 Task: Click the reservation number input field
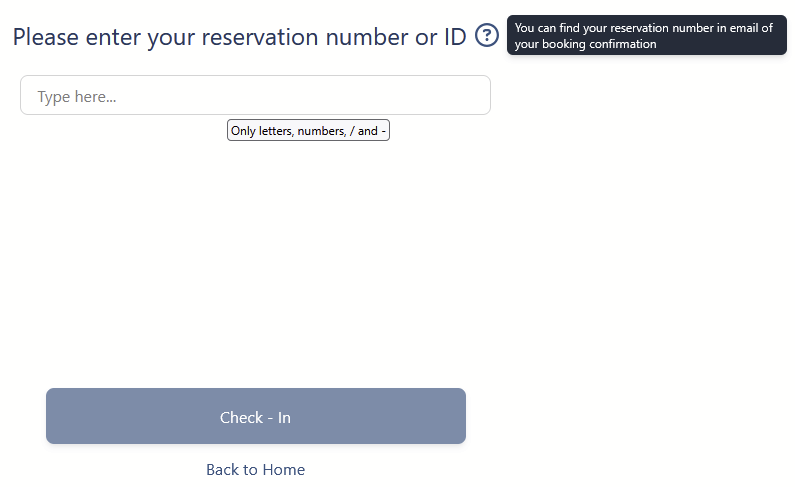(255, 96)
